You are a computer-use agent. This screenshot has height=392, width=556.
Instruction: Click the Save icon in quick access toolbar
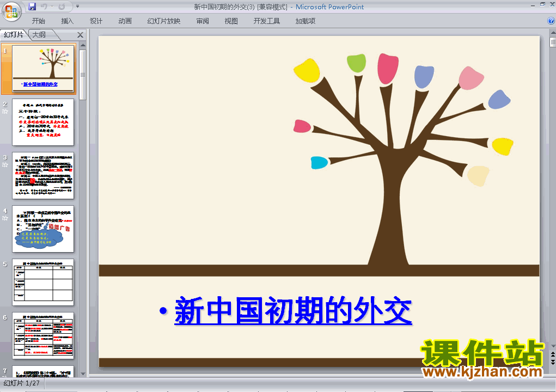32,7
